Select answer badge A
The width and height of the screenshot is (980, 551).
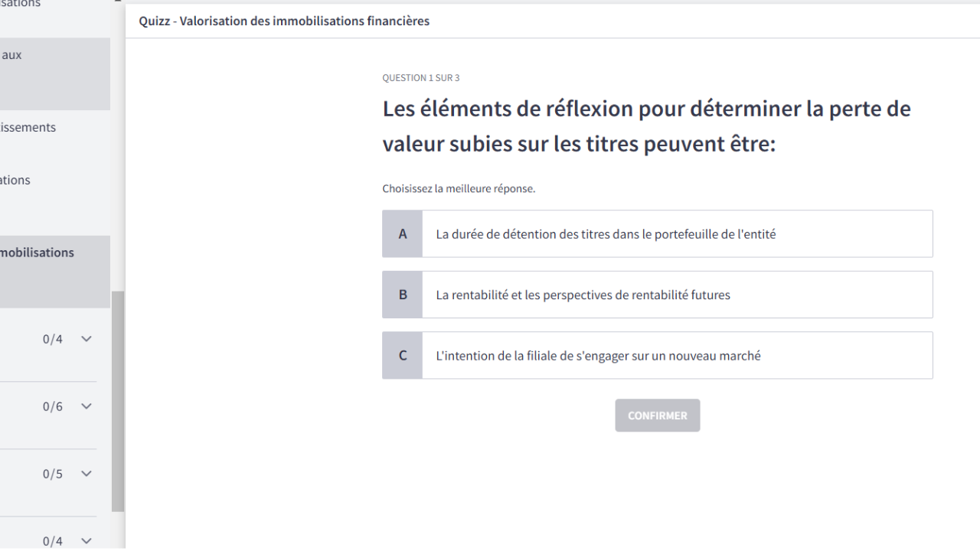[x=402, y=234]
